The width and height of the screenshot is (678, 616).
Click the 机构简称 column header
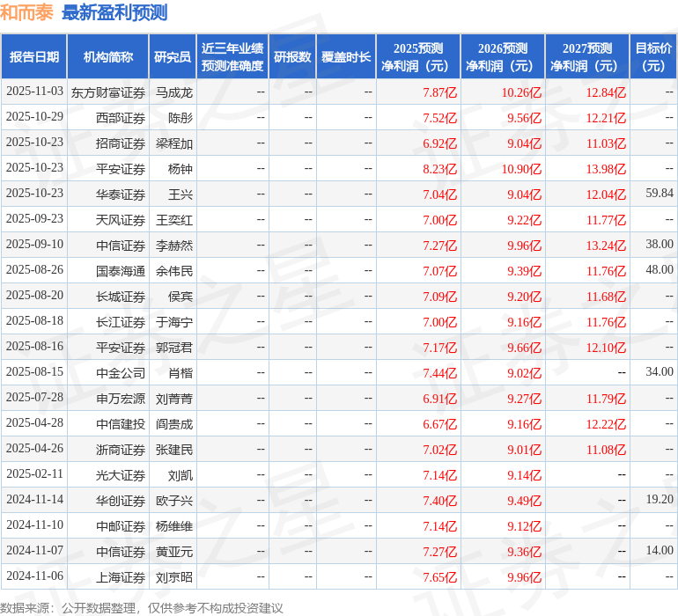(108, 56)
